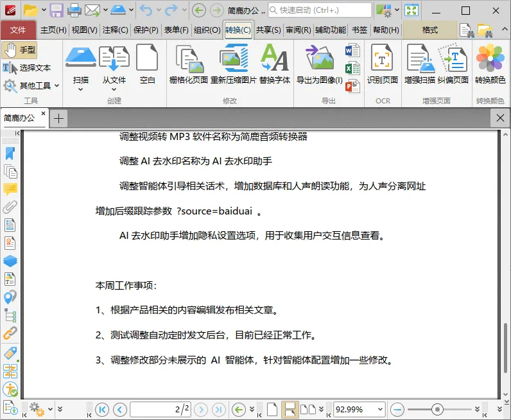The image size is (511, 420).
Task: Open the Page Thumbnails pane icon in sidebar
Action: (10, 171)
